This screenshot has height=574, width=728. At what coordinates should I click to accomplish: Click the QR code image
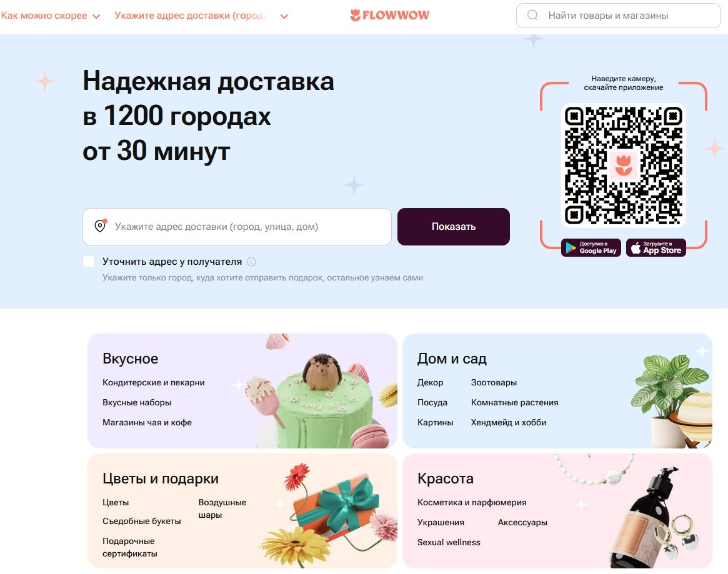pos(623,165)
